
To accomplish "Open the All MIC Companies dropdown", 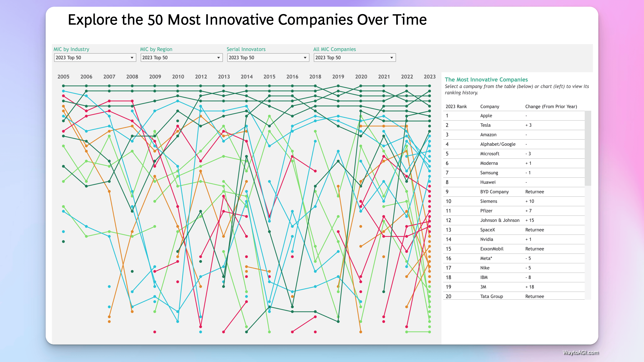I will (x=354, y=58).
